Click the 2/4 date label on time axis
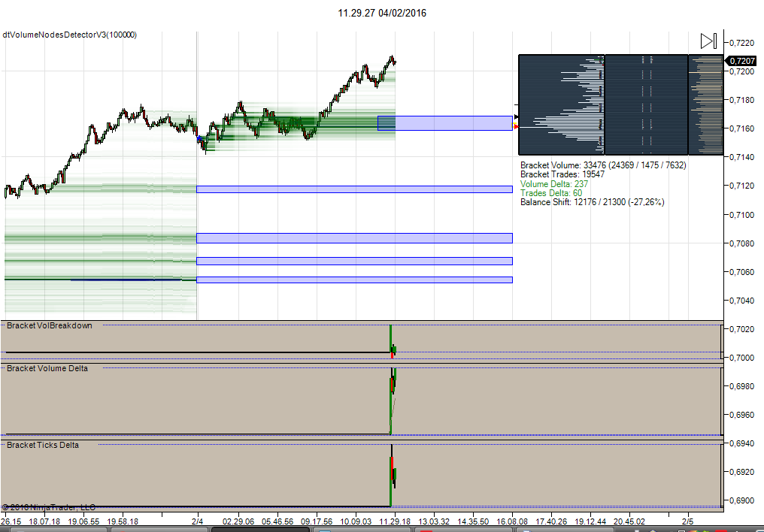The image size is (764, 532). (197, 521)
